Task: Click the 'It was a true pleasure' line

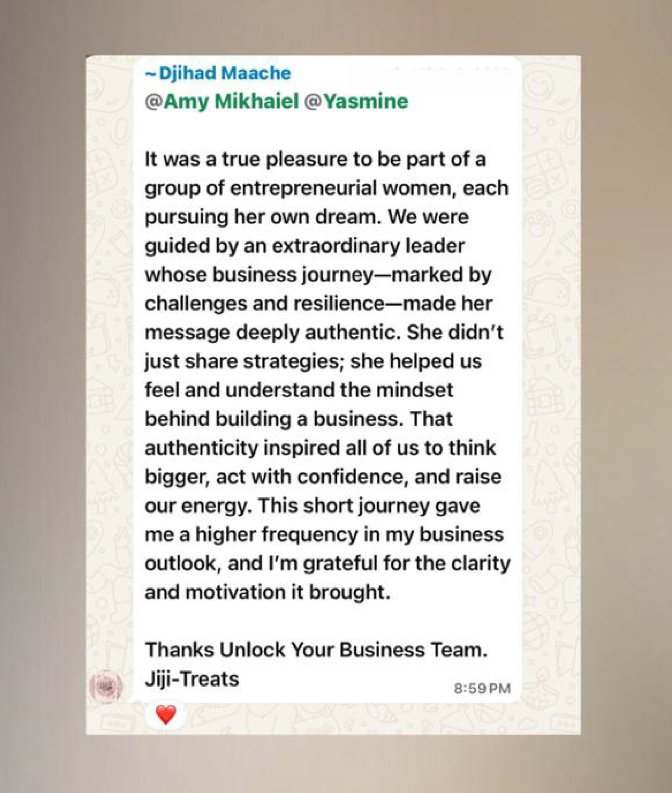Action: point(315,160)
